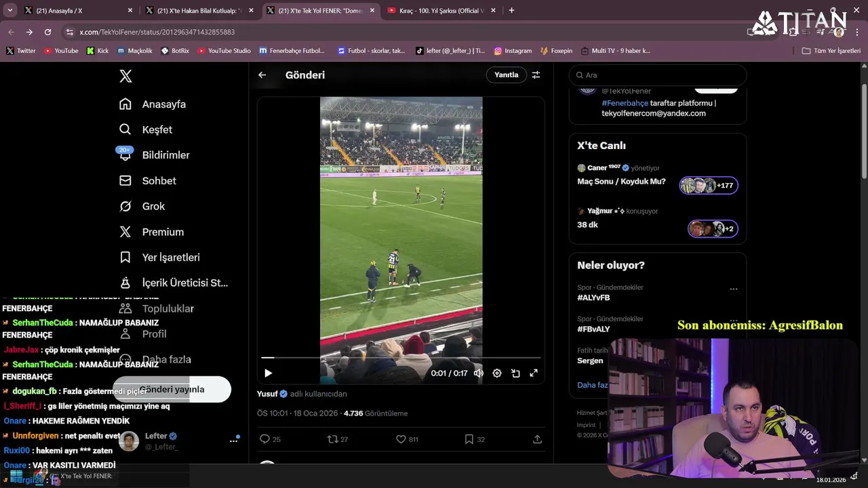Open #ALYvFB trending topic

593,298
